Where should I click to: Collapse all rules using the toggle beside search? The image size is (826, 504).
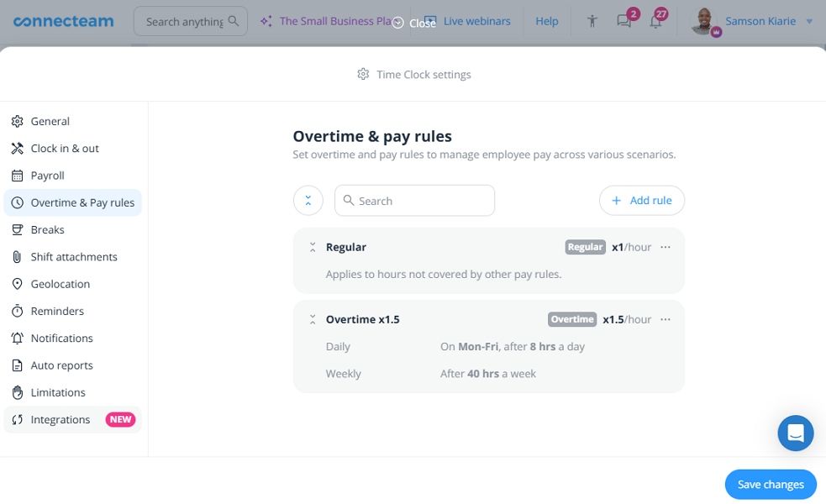click(x=308, y=200)
